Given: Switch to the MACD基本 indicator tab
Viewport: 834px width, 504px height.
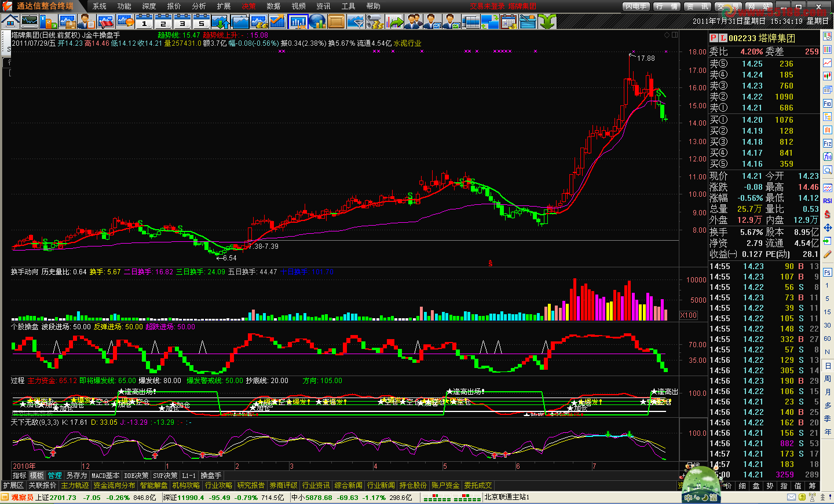Looking at the screenshot, I should coord(105,476).
